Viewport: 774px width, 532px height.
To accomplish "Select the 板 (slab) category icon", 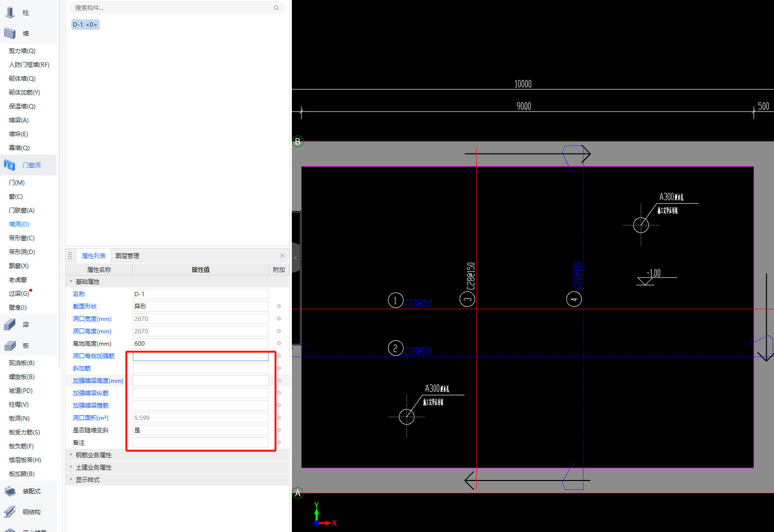I will (x=10, y=345).
